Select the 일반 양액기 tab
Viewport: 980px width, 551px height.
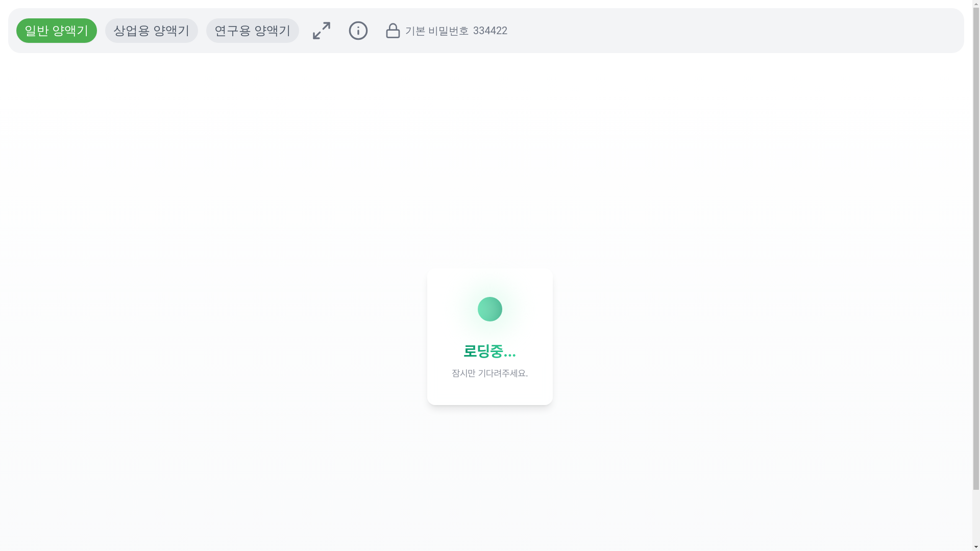[x=57, y=31]
